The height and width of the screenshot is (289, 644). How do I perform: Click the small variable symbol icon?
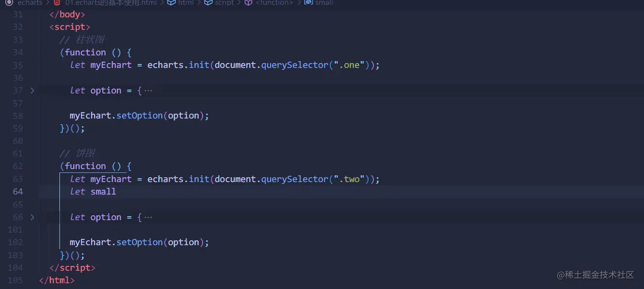coord(308,2)
